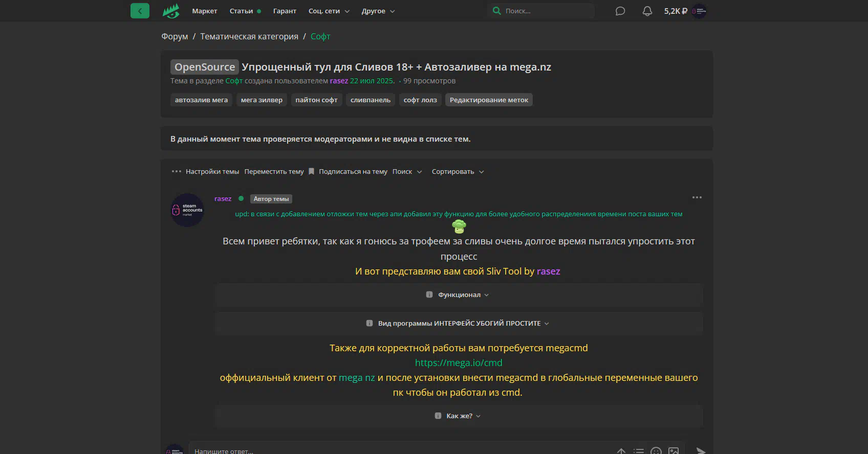Open the profile avatar in the top bar
Image resolution: width=868 pixels, height=454 pixels.
(699, 11)
